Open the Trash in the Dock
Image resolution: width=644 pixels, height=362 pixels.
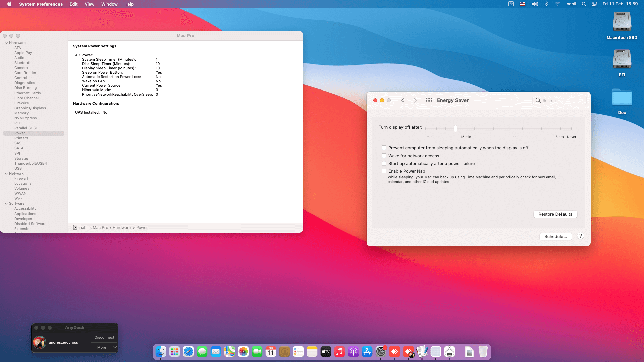tap(483, 352)
